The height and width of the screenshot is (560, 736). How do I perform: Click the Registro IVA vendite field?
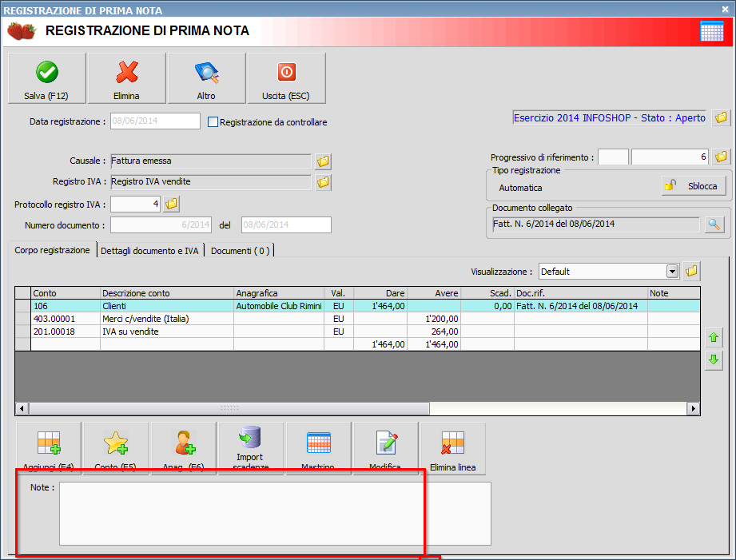point(211,181)
